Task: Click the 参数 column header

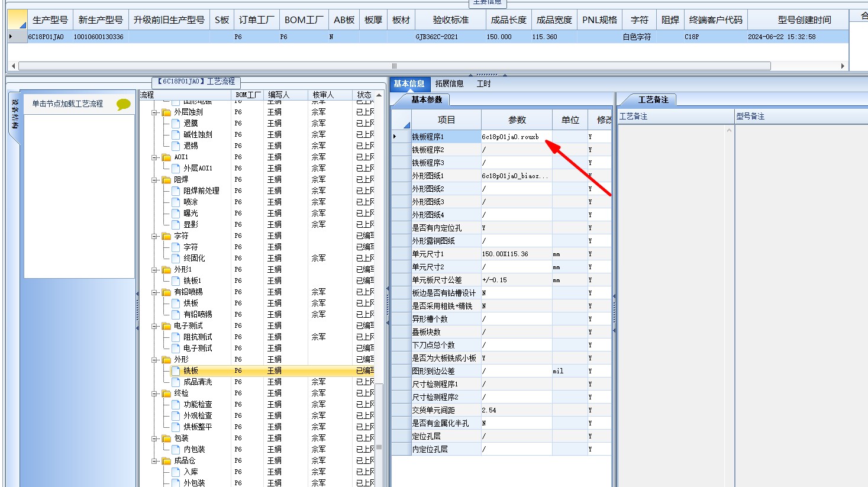Action: [x=517, y=120]
